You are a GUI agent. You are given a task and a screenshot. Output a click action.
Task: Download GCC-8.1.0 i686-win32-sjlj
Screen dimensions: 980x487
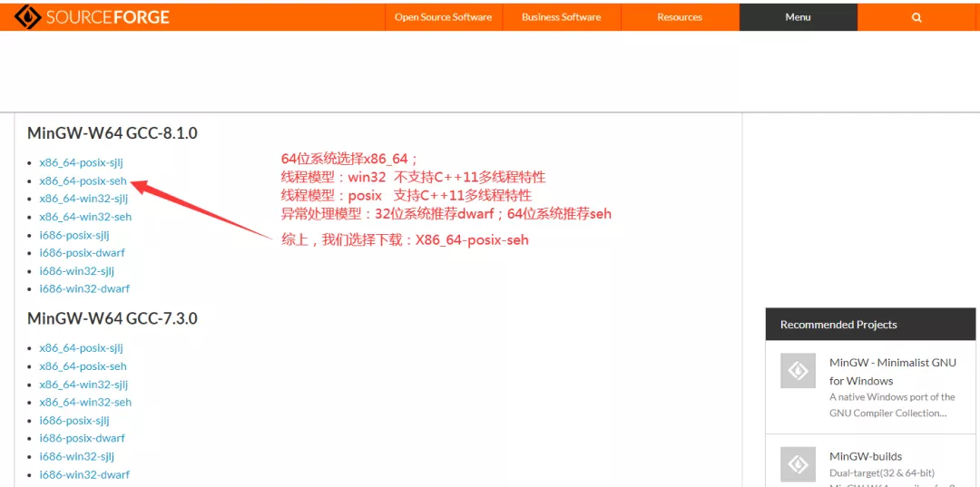pos(77,271)
